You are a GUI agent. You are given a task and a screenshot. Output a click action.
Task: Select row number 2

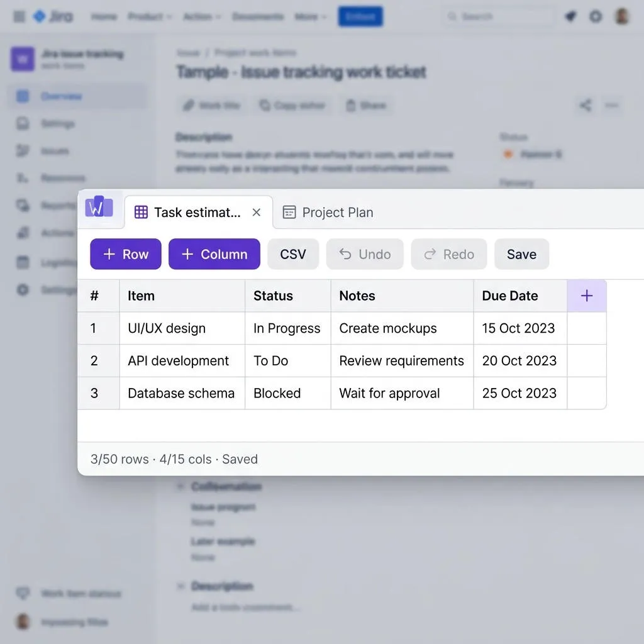coord(99,360)
